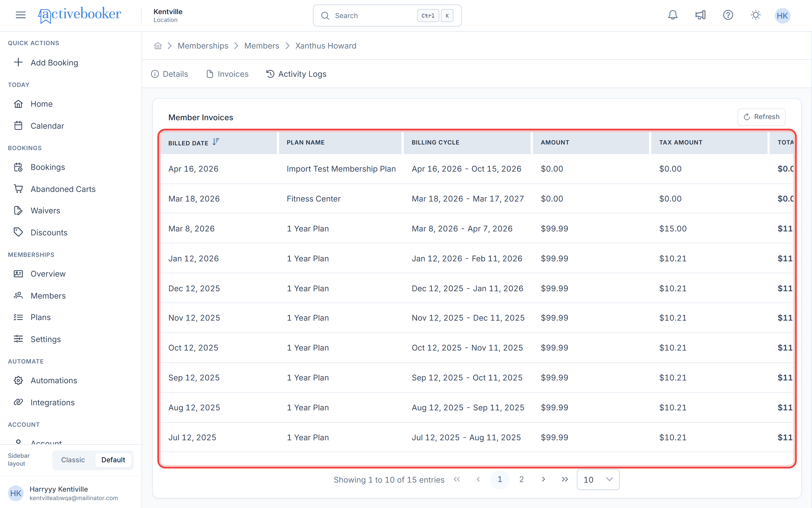Screen dimensions: 812x508
Task: Open the rows per page dropdown
Action: tap(598, 479)
